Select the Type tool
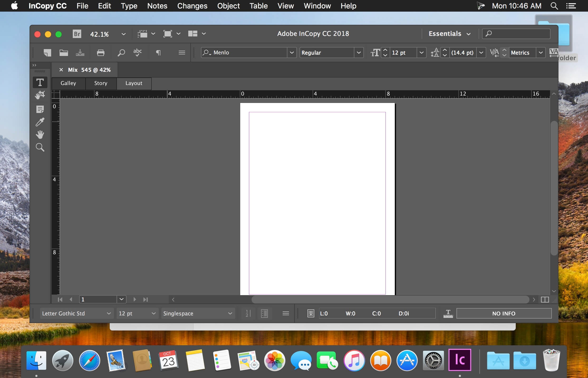This screenshot has height=378, width=588. [x=40, y=82]
